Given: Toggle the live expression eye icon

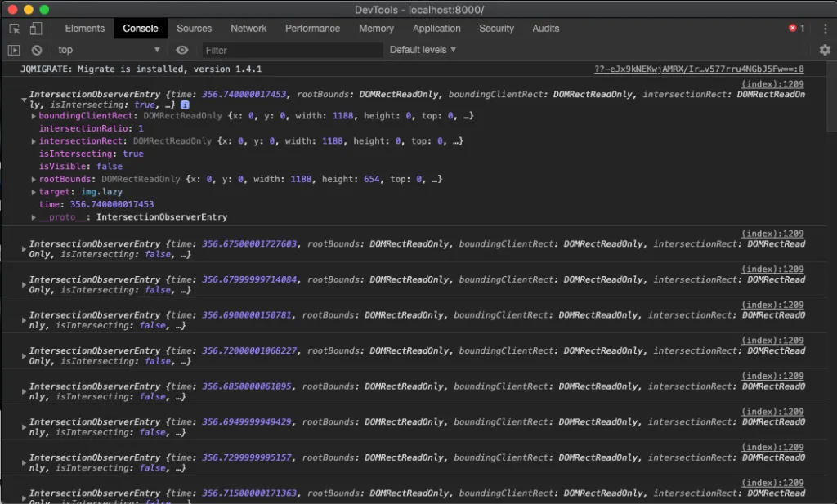Looking at the screenshot, I should point(182,50).
